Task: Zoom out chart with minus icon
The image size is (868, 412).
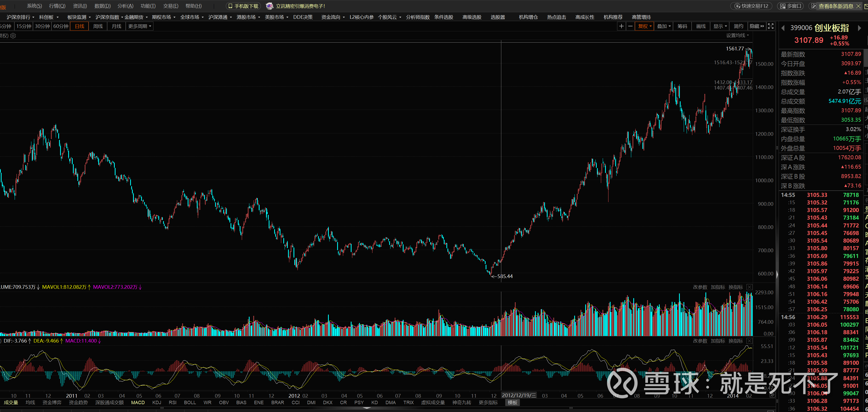Action: click(x=630, y=26)
